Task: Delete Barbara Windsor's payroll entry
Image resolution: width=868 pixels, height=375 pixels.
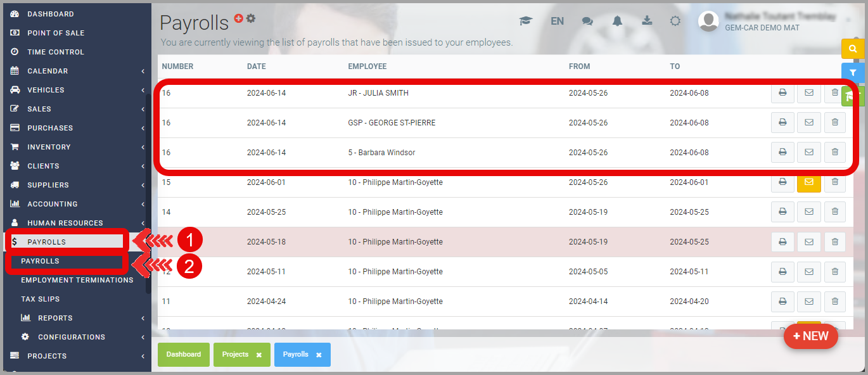Action: (834, 152)
